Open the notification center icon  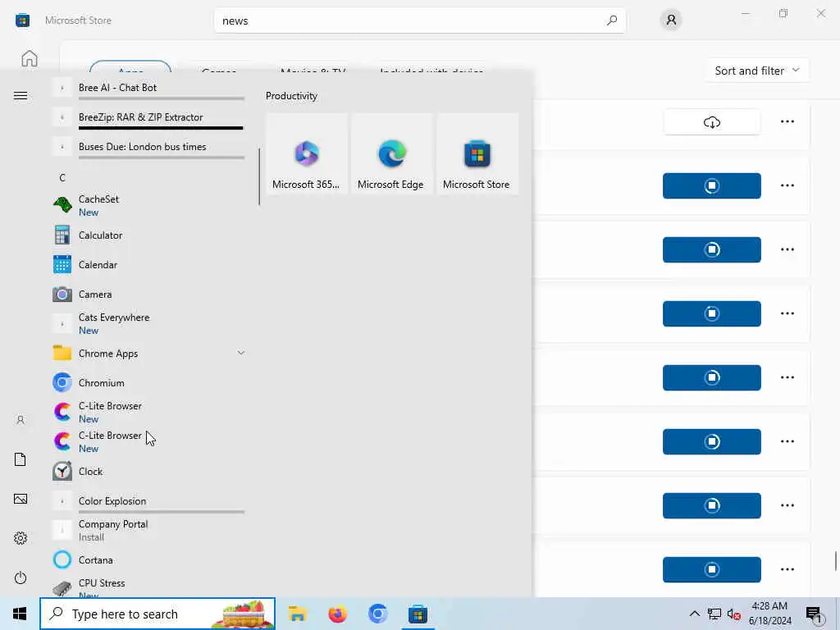pos(815,614)
